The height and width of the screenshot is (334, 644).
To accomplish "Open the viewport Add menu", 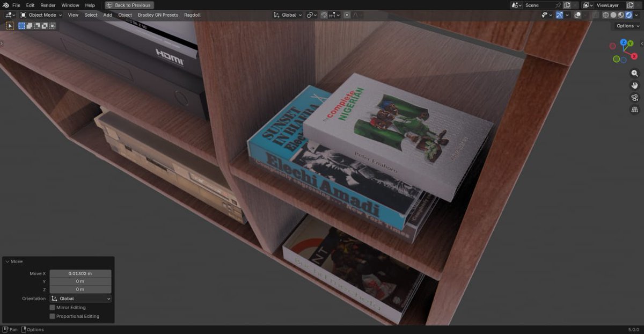I will pyautogui.click(x=108, y=15).
